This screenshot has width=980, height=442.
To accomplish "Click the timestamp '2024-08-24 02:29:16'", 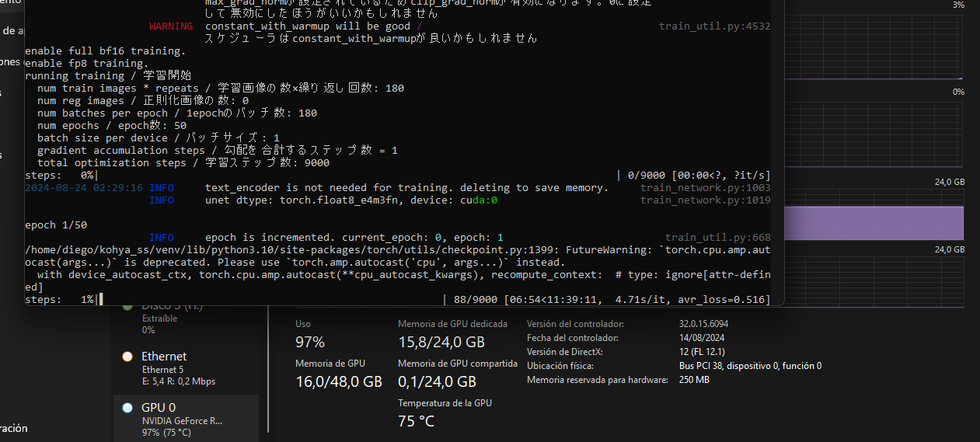I will point(84,188).
